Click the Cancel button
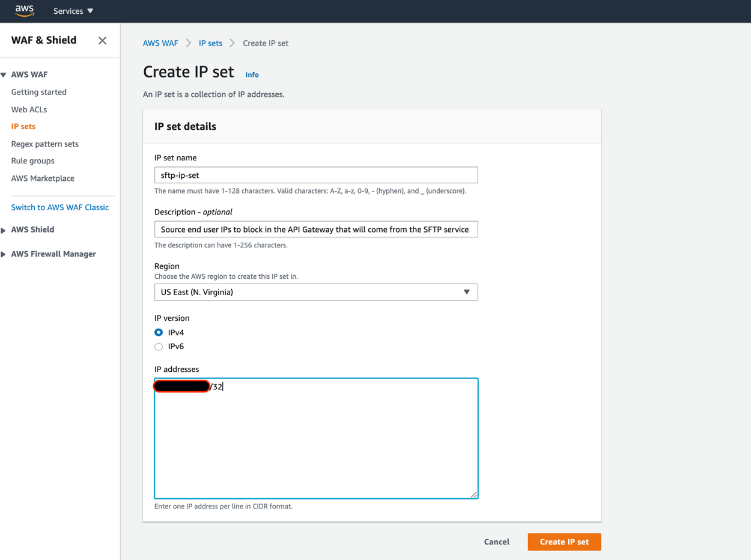 (496, 541)
